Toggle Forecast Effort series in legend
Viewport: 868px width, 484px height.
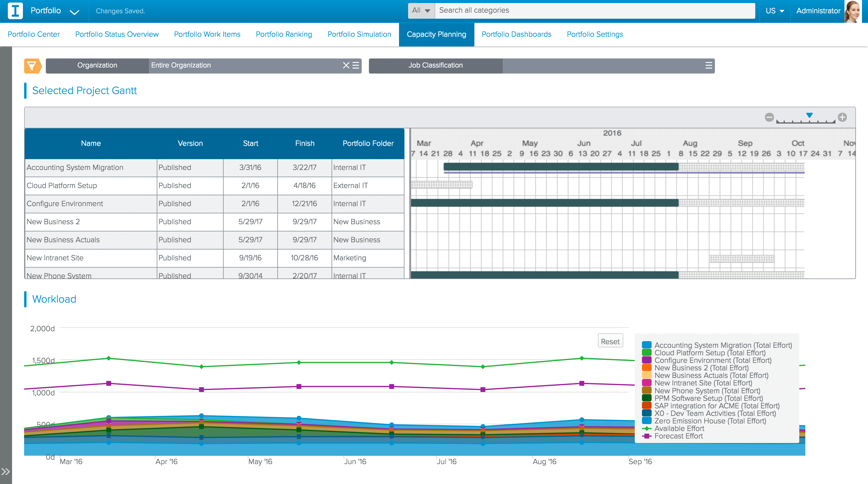(678, 436)
